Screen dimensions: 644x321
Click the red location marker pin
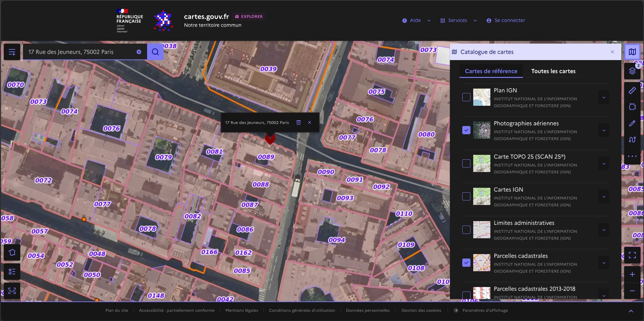[x=270, y=139]
